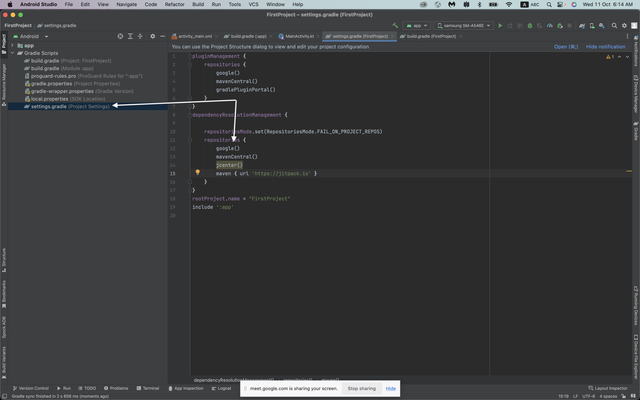Toggle the Terminal tool window

click(x=147, y=388)
